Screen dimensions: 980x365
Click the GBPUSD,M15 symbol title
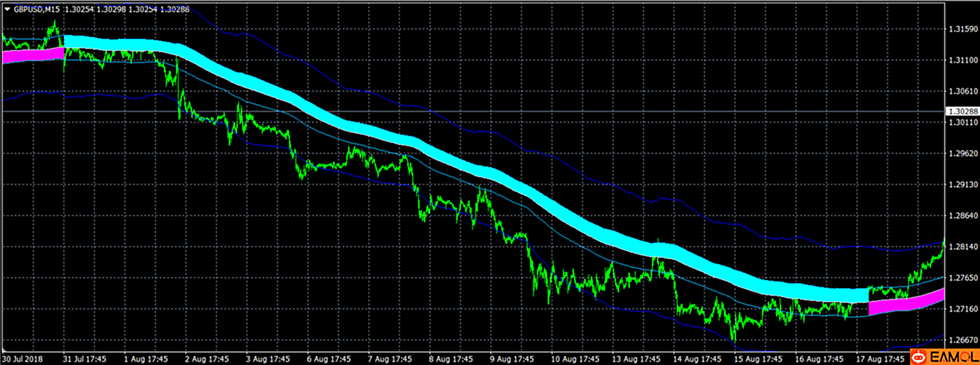[37, 9]
